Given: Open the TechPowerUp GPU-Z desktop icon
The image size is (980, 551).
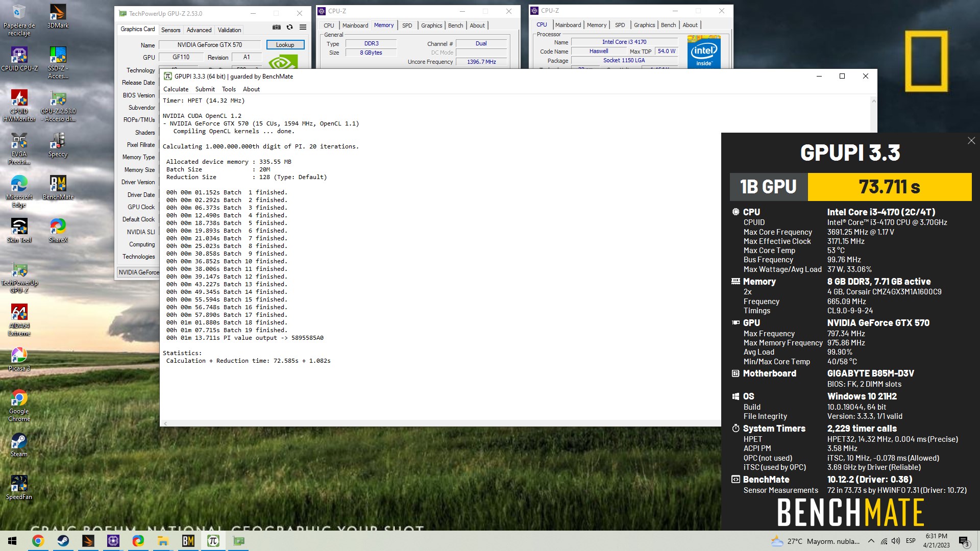Looking at the screenshot, I should click(19, 278).
